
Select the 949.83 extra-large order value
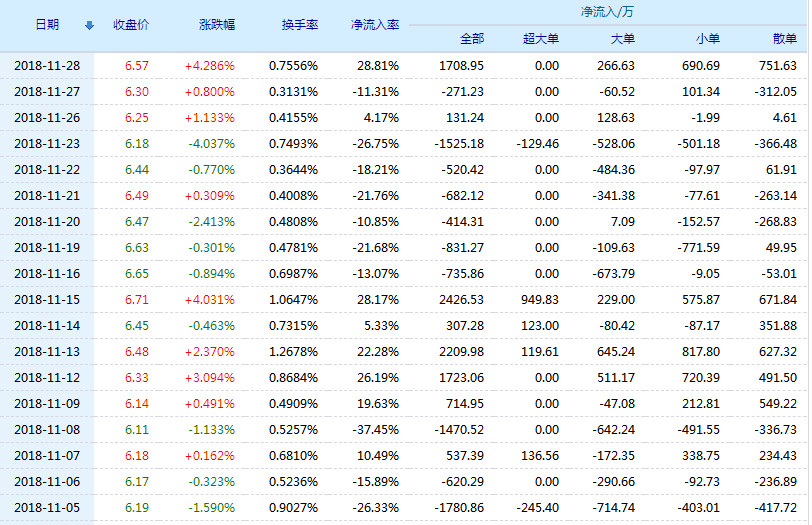click(540, 299)
